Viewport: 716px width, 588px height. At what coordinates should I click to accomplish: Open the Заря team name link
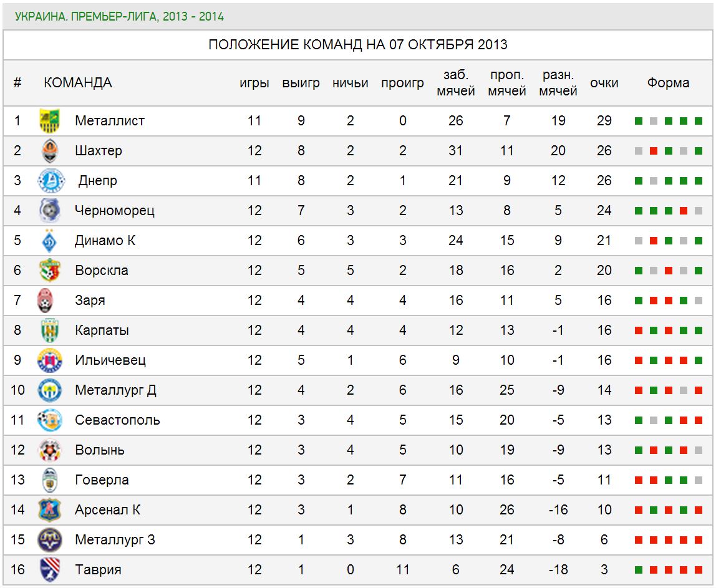(90, 301)
